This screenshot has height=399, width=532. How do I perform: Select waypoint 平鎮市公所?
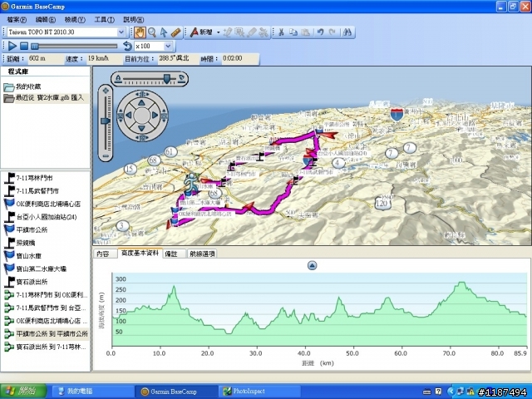click(x=32, y=229)
